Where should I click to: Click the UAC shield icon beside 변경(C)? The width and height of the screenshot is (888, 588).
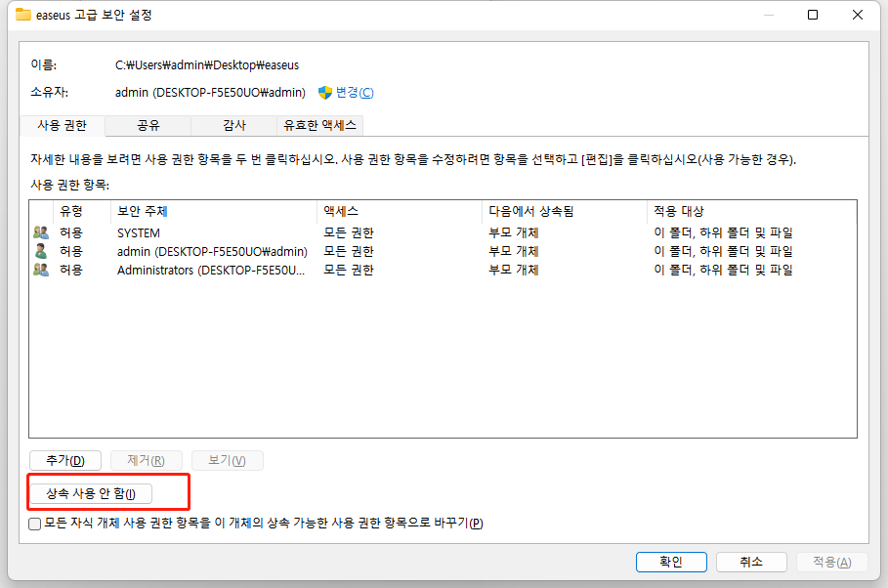[x=323, y=92]
